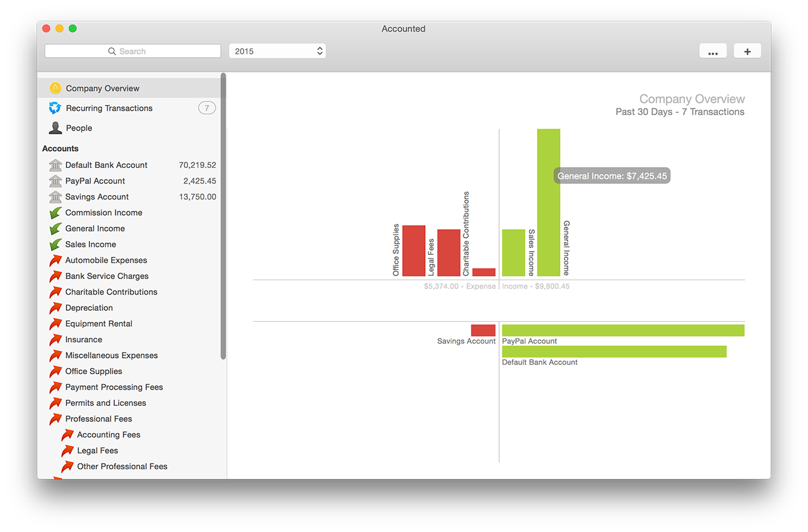Click Past 30 Days - 7 Transactions subtitle
This screenshot has width=808, height=532.
pyautogui.click(x=680, y=112)
